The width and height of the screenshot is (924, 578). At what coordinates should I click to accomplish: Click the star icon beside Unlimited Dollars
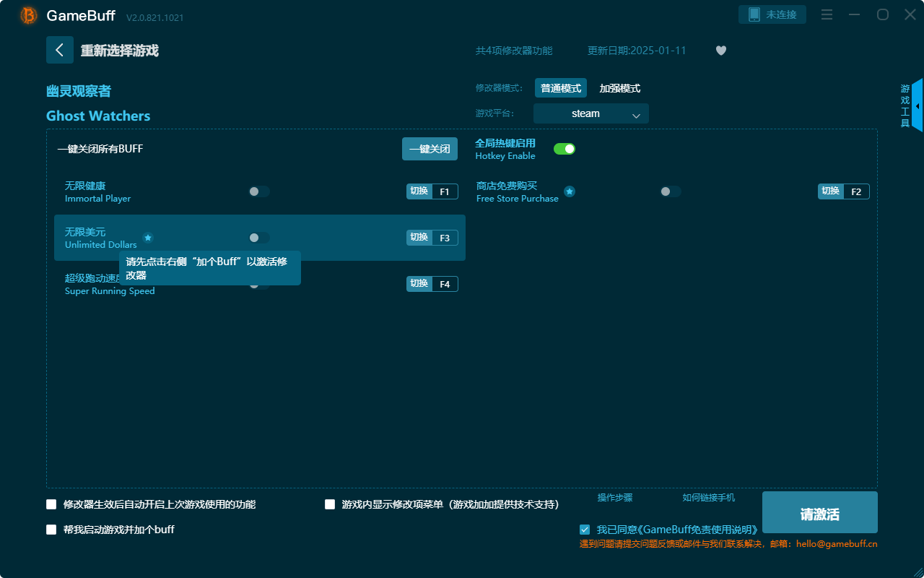click(147, 238)
